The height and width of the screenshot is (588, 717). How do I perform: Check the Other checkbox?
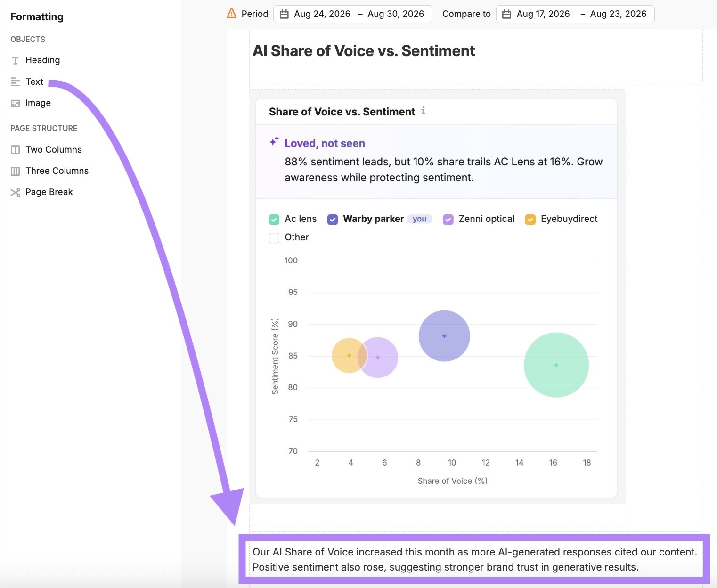click(274, 238)
